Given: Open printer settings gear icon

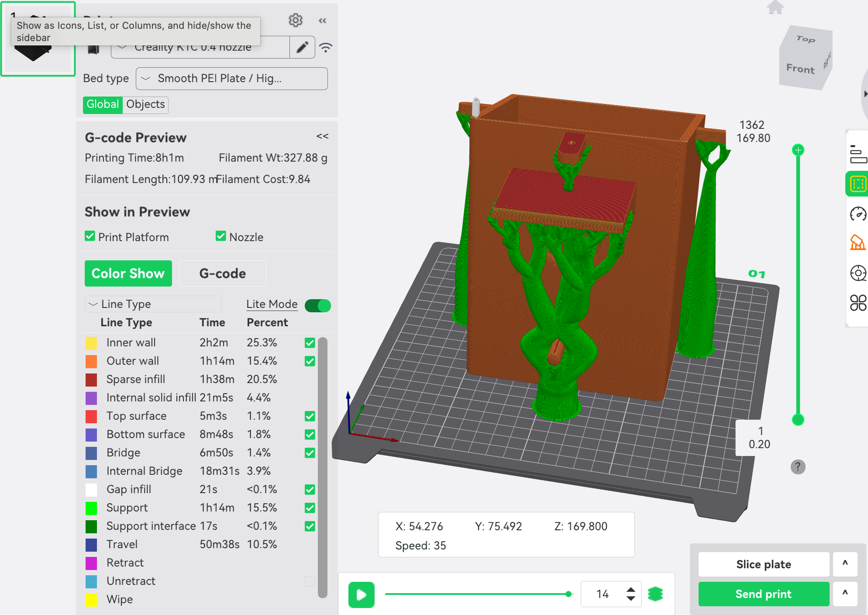Looking at the screenshot, I should tap(296, 20).
